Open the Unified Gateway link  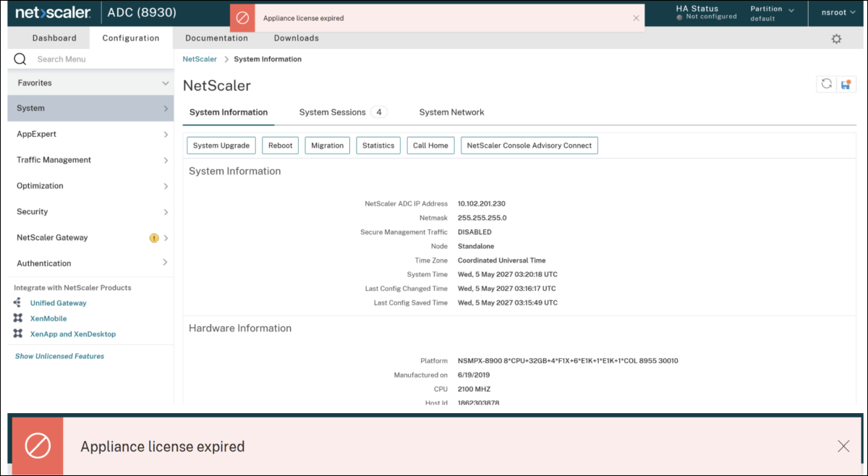click(x=58, y=303)
